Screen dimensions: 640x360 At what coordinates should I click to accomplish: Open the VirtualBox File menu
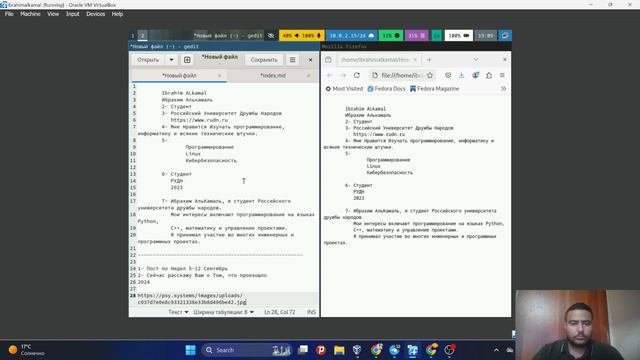tap(9, 14)
